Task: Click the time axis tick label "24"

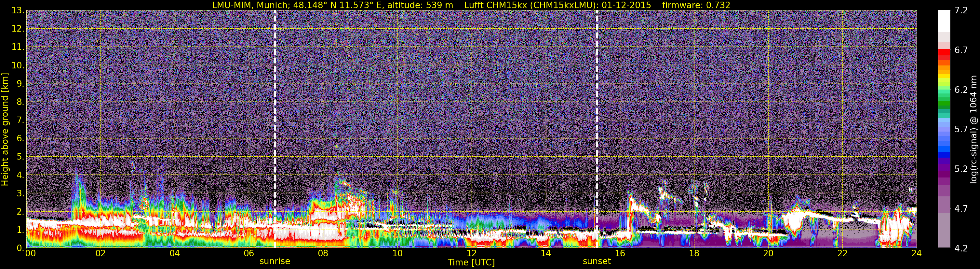Action: (x=917, y=253)
